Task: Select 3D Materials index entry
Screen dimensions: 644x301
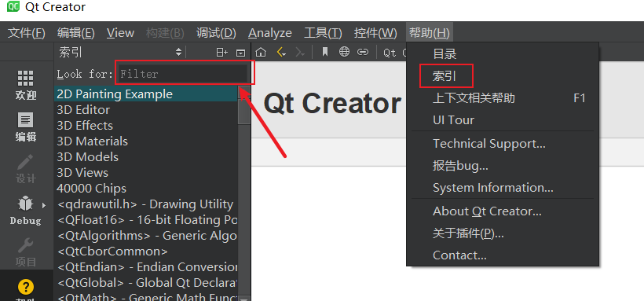Action: point(146,141)
